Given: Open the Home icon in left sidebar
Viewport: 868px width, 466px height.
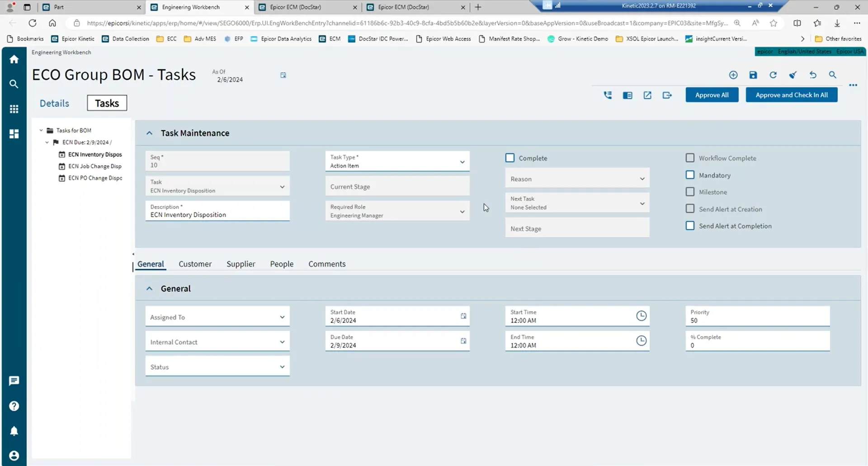Looking at the screenshot, I should (14, 59).
